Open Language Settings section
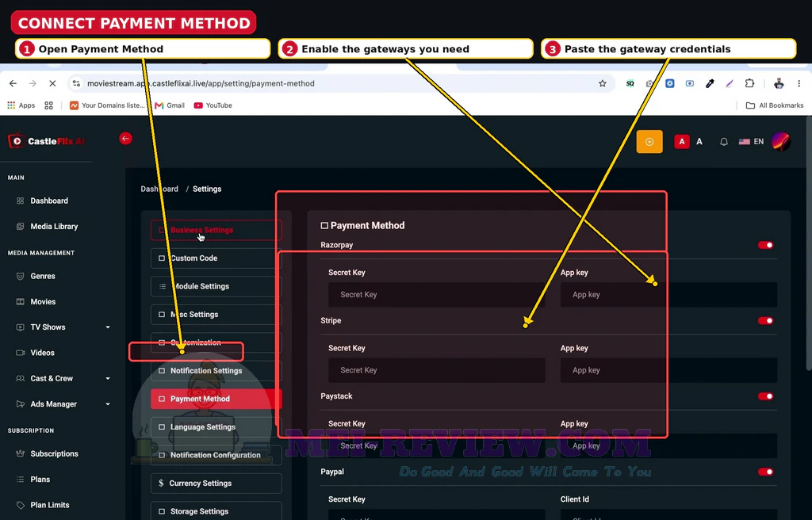 (216, 426)
